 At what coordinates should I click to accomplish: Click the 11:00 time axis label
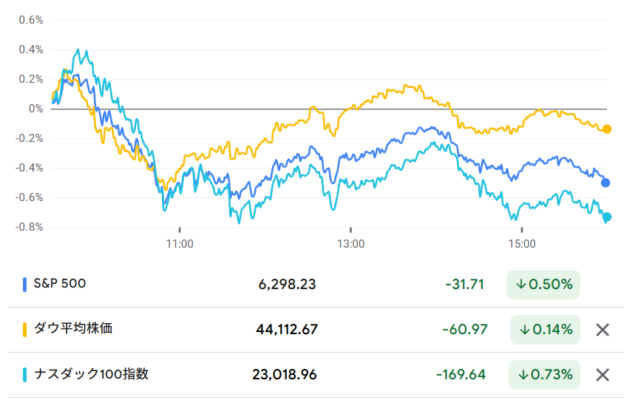coord(180,244)
